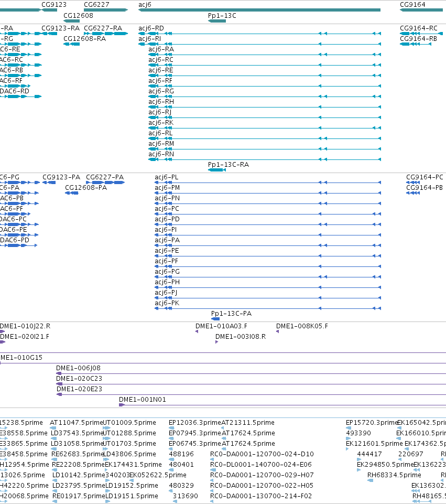Click the CG12608 gene label

78,15
